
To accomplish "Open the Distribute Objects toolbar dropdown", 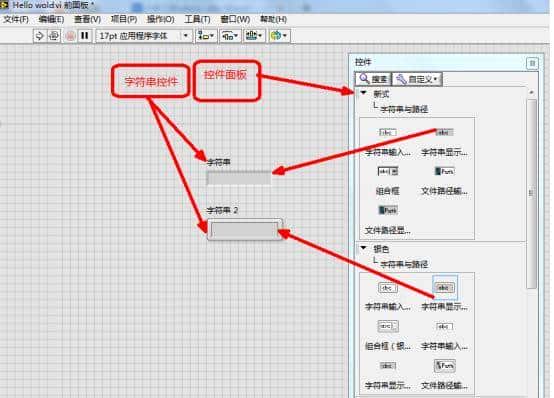I will coord(230,36).
